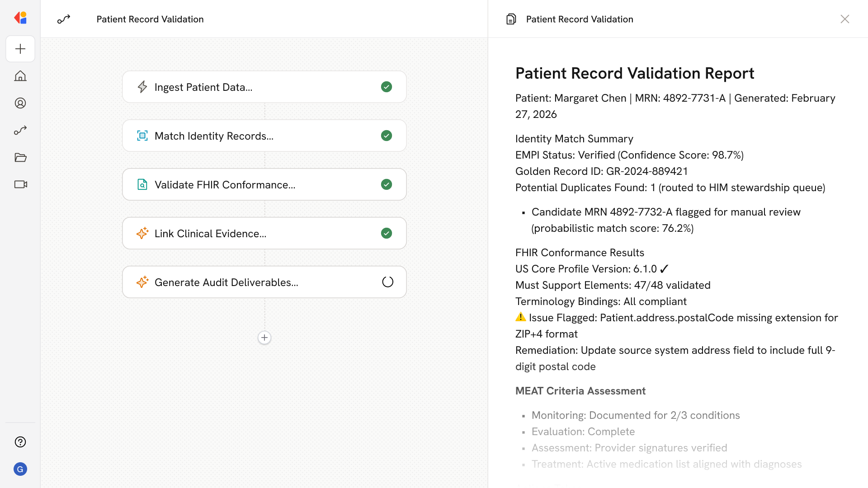
Task: Open the workflows route icon in sidebar
Action: coord(20,130)
